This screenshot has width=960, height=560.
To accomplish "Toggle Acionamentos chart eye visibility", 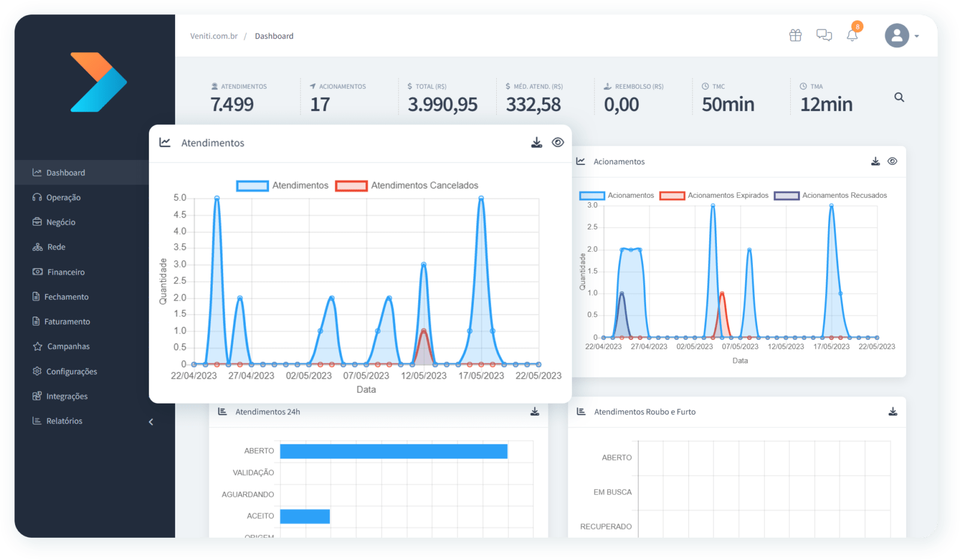I will [892, 161].
